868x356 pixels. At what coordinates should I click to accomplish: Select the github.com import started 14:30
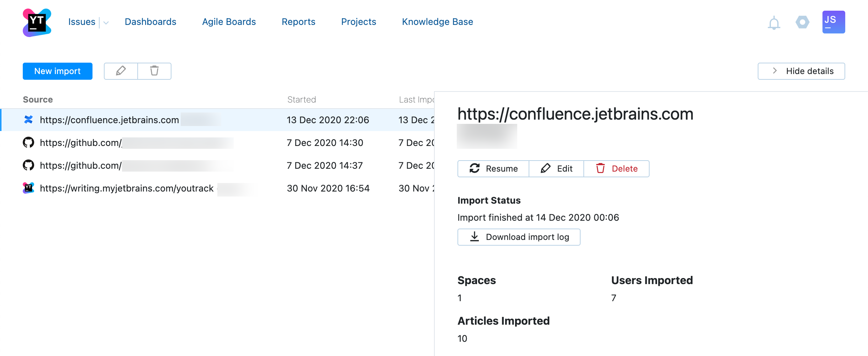(x=217, y=143)
